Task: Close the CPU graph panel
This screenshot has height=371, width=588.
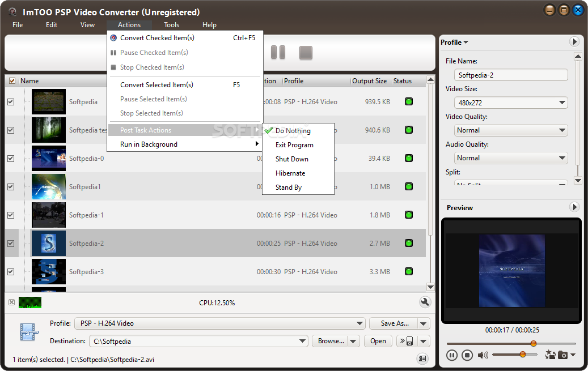Action: coord(12,302)
